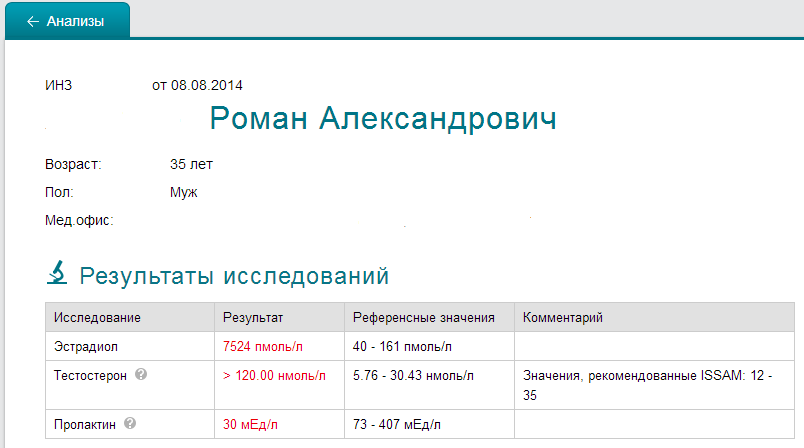Click the Тестостерон result > 120.00 нмоль/л
The height and width of the screenshot is (448, 804).
(274, 376)
